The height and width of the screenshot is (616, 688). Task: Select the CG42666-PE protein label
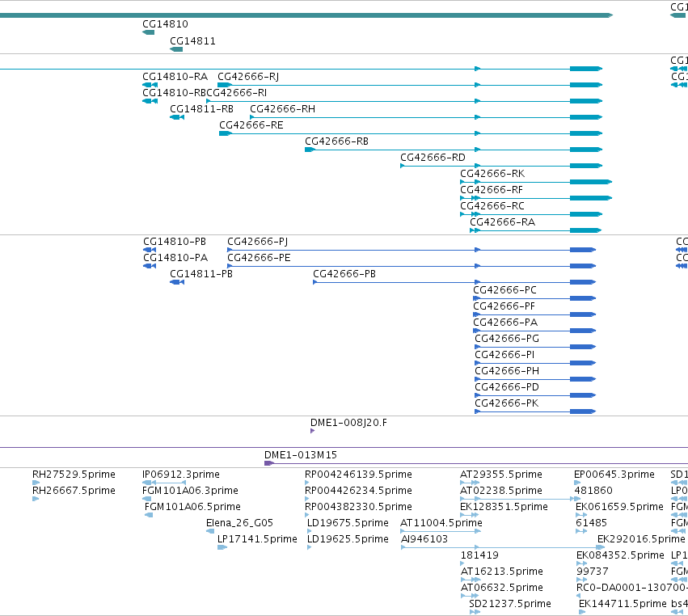click(259, 258)
